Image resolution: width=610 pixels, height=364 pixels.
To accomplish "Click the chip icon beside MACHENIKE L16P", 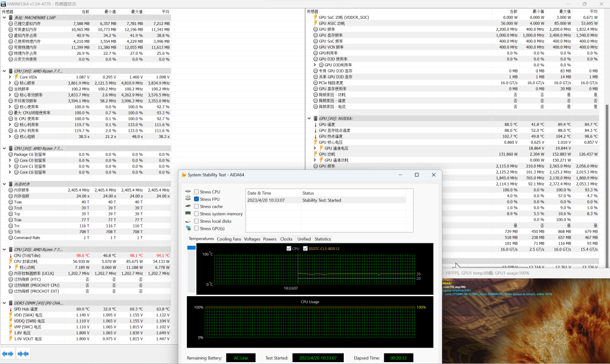I will pyautogui.click(x=11, y=17).
